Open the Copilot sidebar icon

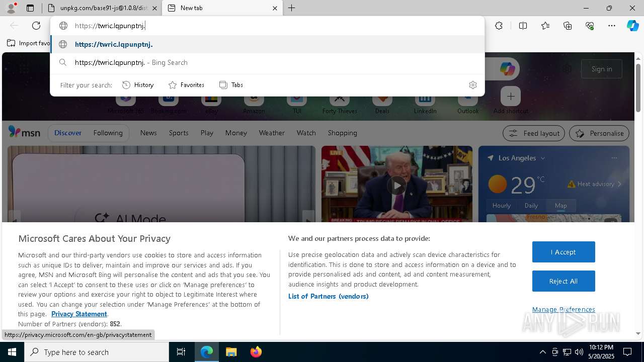(x=632, y=26)
